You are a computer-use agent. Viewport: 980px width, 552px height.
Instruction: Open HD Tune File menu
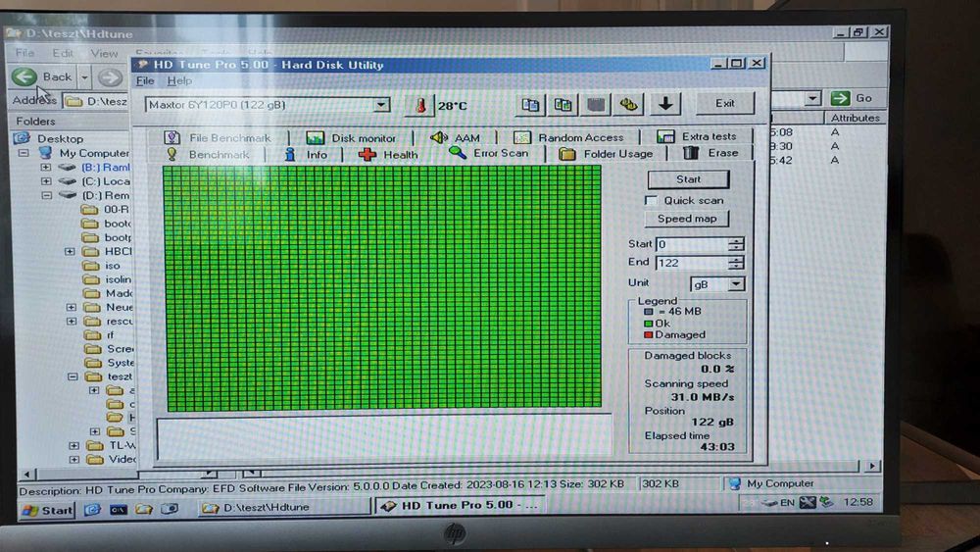145,80
